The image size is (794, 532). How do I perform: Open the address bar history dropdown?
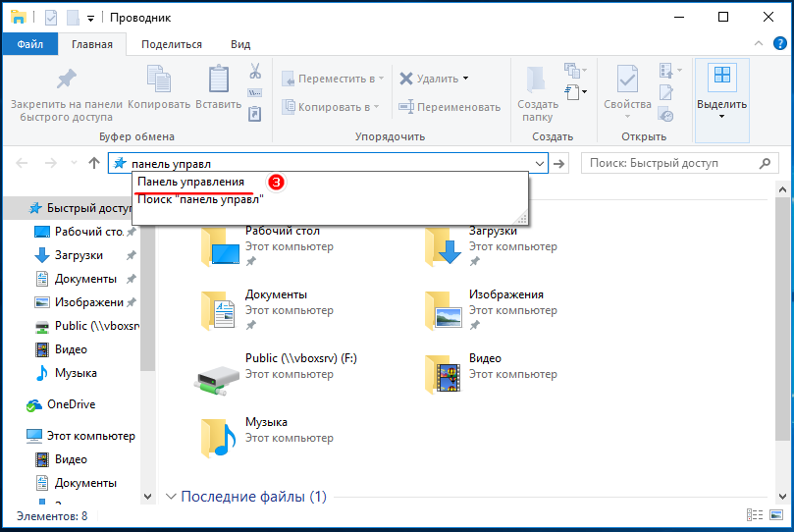coord(539,164)
